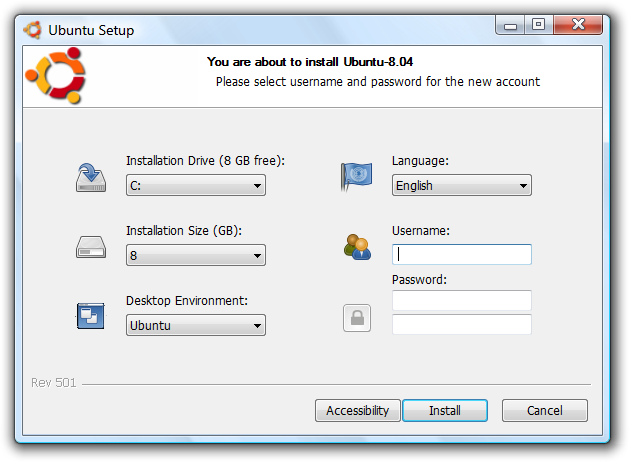This screenshot has height=462, width=629.
Task: Click the installation size disk icon
Action: point(91,247)
